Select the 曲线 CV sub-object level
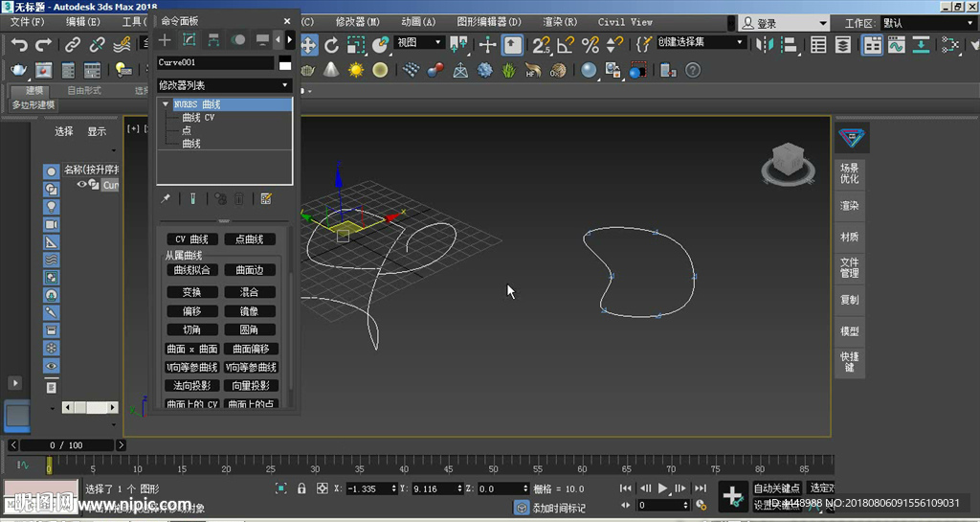This screenshot has height=522, width=980. pyautogui.click(x=198, y=118)
